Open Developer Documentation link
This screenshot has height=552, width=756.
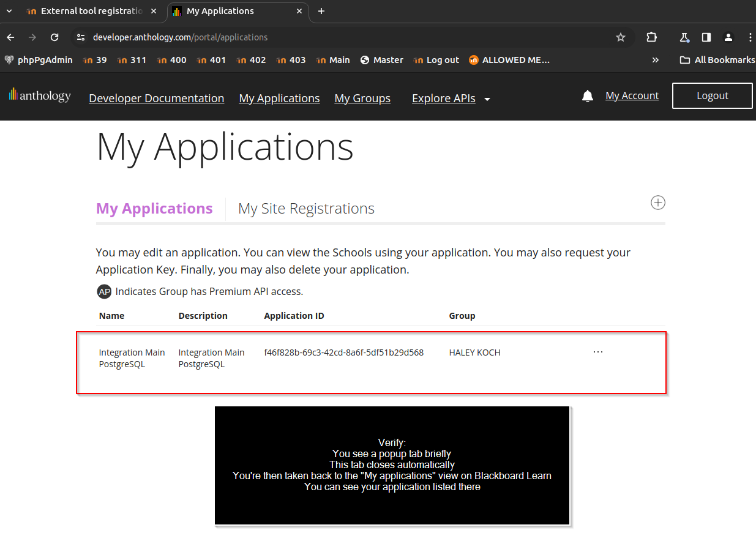click(x=156, y=99)
